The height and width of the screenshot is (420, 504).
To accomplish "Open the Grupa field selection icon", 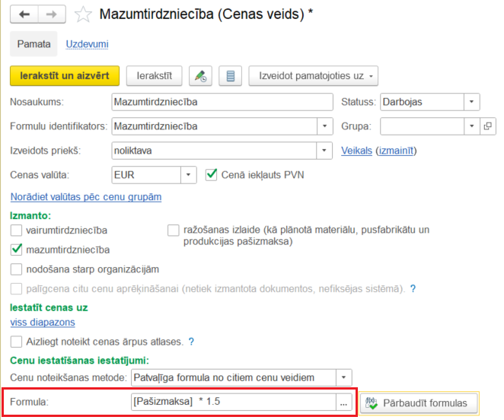I will tap(488, 126).
